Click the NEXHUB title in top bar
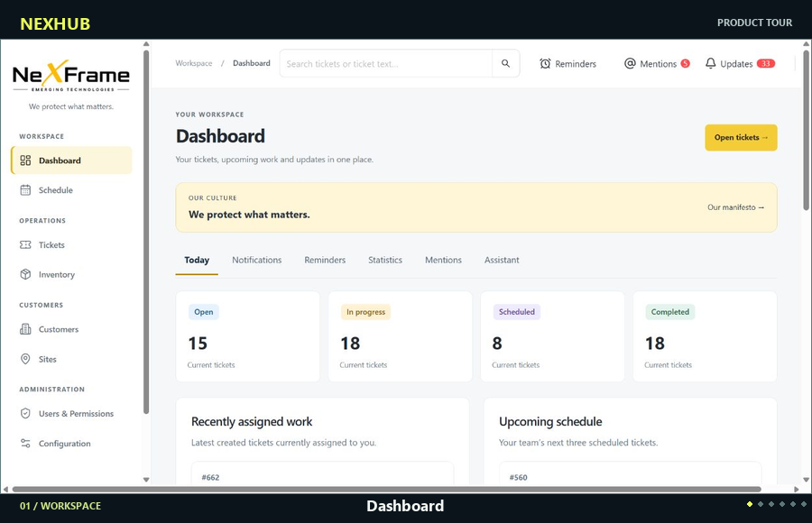This screenshot has height=523, width=812. (55, 23)
